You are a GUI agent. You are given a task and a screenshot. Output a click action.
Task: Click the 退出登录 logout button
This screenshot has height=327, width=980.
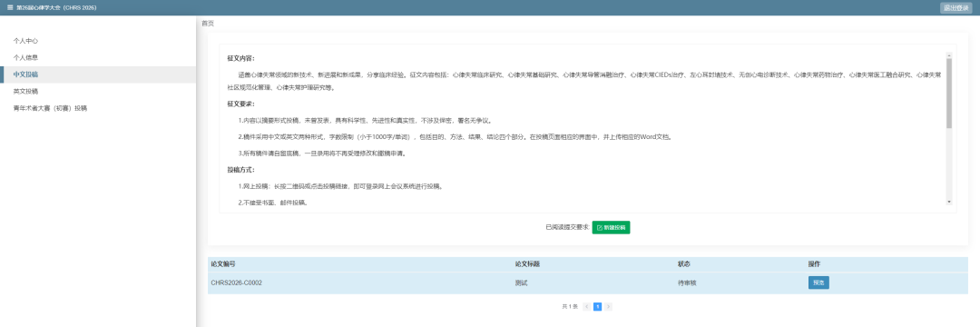(956, 7)
